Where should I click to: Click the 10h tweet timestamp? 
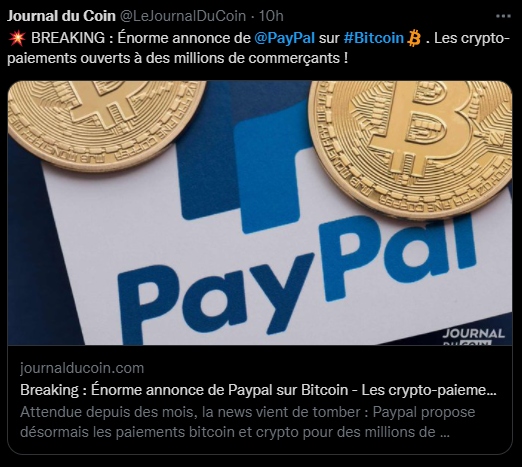click(271, 16)
